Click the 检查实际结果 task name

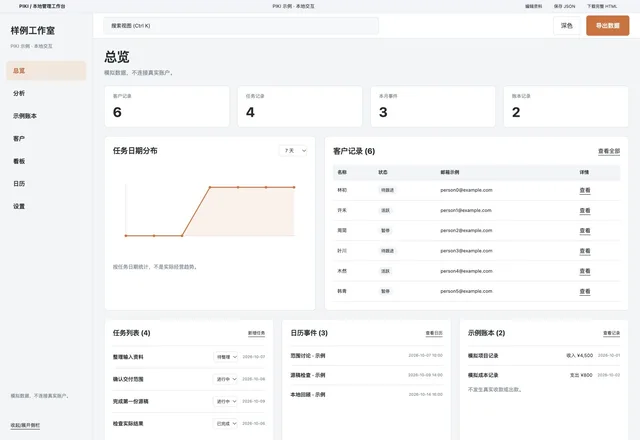tap(128, 424)
